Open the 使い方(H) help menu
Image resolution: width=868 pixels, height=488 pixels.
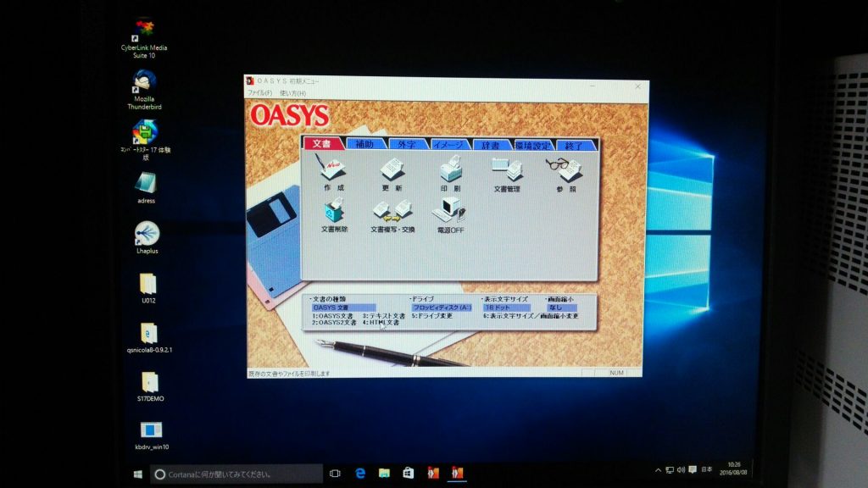click(292, 93)
